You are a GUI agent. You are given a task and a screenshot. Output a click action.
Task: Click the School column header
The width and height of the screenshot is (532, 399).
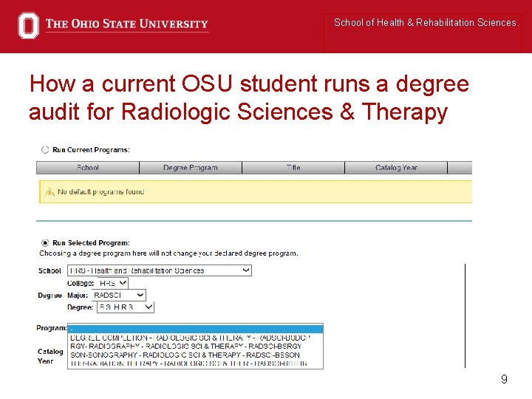88,168
